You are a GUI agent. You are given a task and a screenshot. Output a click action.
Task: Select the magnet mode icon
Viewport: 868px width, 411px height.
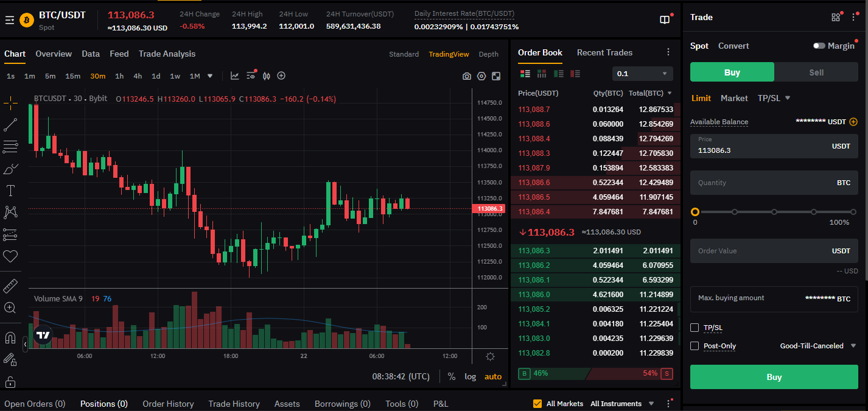point(10,337)
